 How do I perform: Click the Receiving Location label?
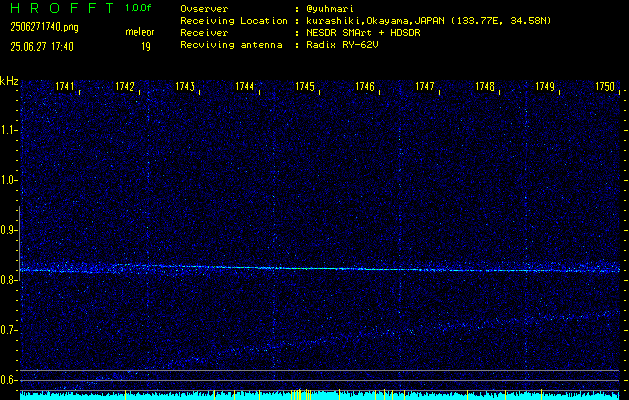234,21
